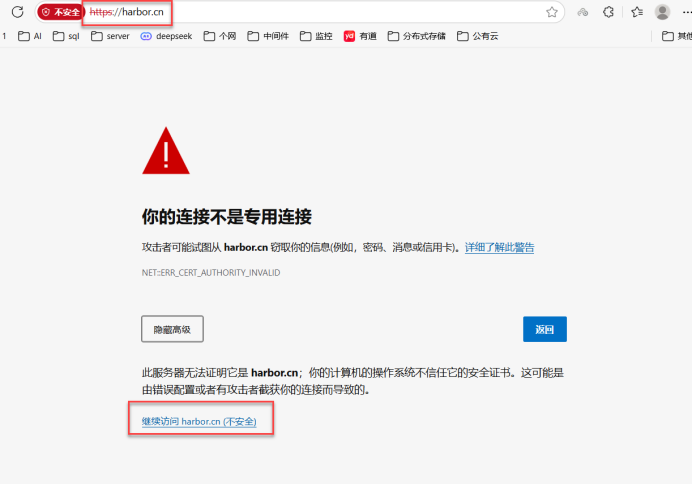Click the blue 返回 button

click(x=544, y=328)
